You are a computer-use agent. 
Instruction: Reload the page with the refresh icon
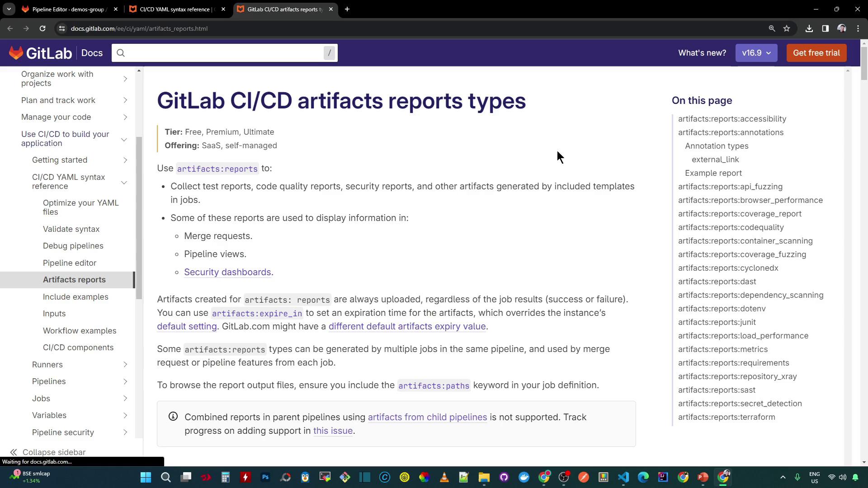[x=42, y=28]
